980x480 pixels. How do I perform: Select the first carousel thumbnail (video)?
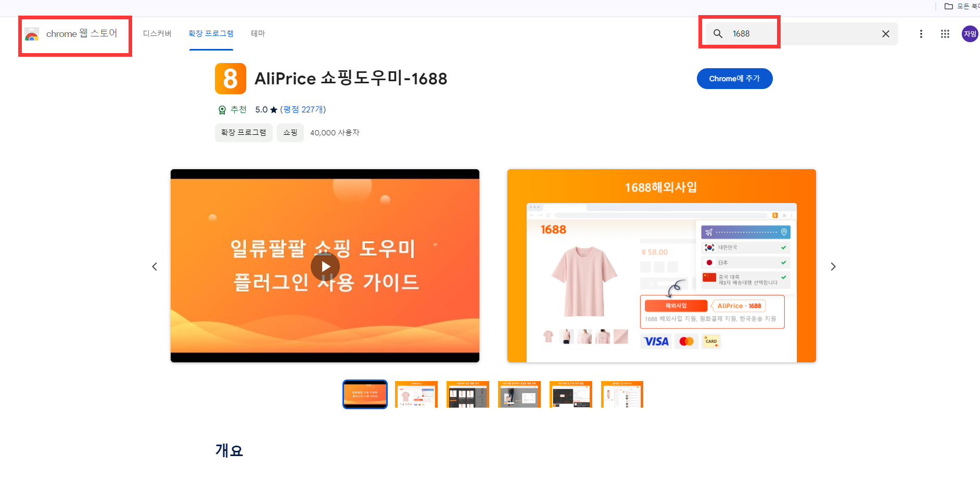pyautogui.click(x=365, y=394)
